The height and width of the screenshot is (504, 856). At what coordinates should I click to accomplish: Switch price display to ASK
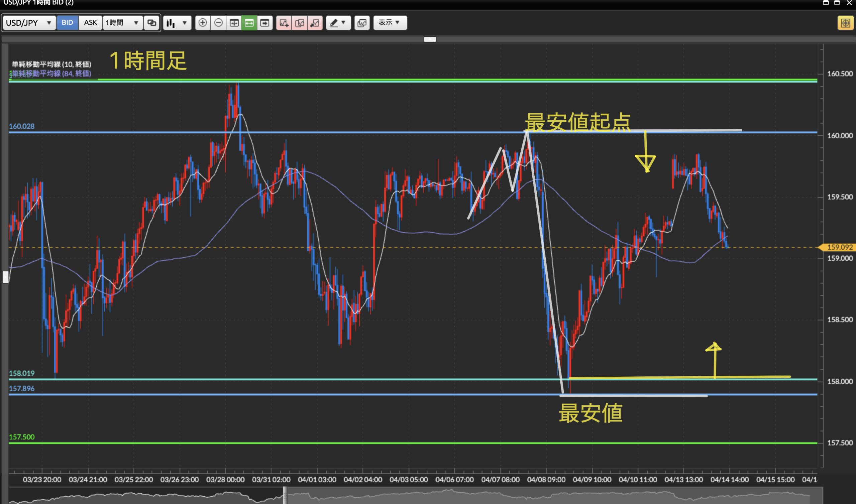coord(90,23)
